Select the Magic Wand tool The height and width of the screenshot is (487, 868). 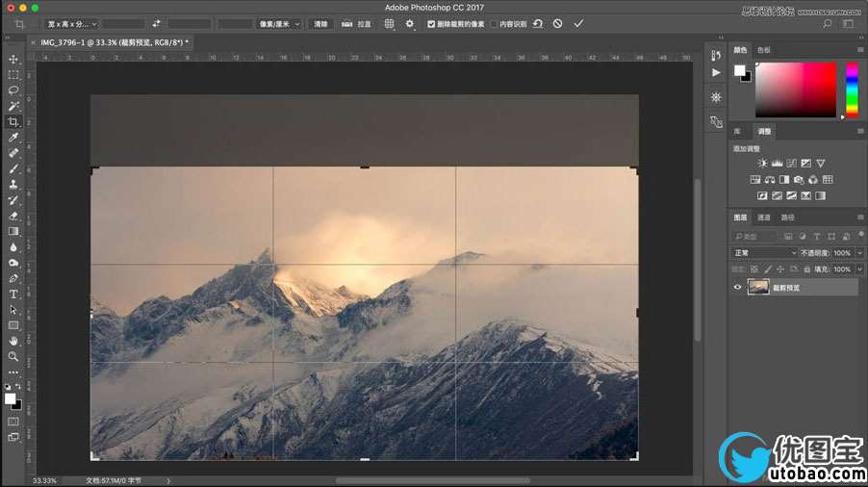[13, 106]
